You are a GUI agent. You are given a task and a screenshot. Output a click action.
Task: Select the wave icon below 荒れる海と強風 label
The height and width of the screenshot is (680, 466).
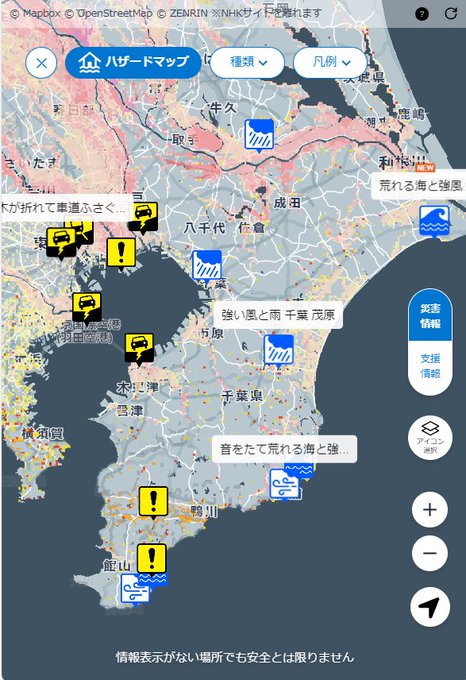point(434,222)
